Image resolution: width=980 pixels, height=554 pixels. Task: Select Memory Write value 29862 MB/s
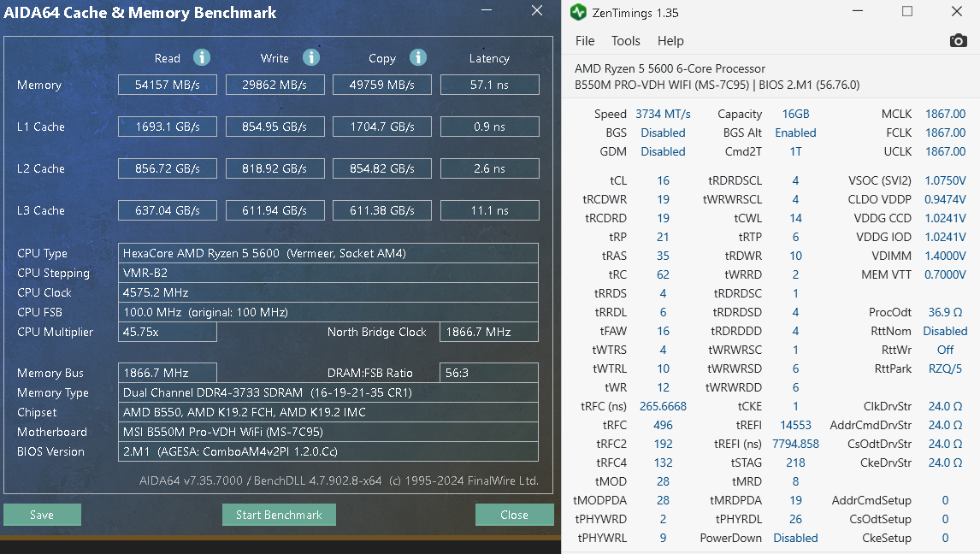[275, 85]
